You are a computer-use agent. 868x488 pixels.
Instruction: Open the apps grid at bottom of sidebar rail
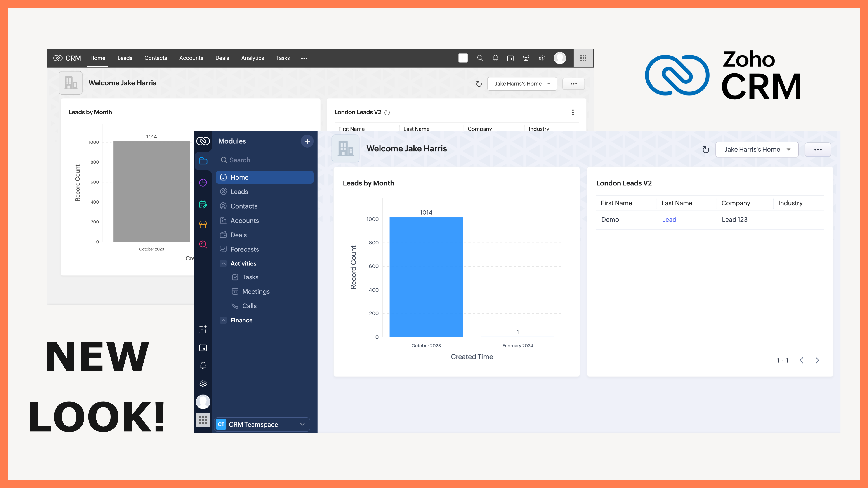click(x=203, y=420)
